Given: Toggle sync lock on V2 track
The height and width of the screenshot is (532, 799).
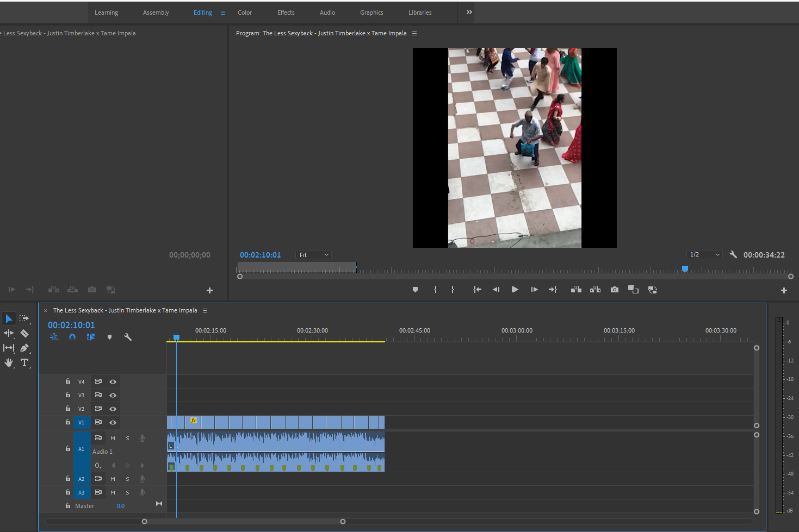Looking at the screenshot, I should (98, 409).
